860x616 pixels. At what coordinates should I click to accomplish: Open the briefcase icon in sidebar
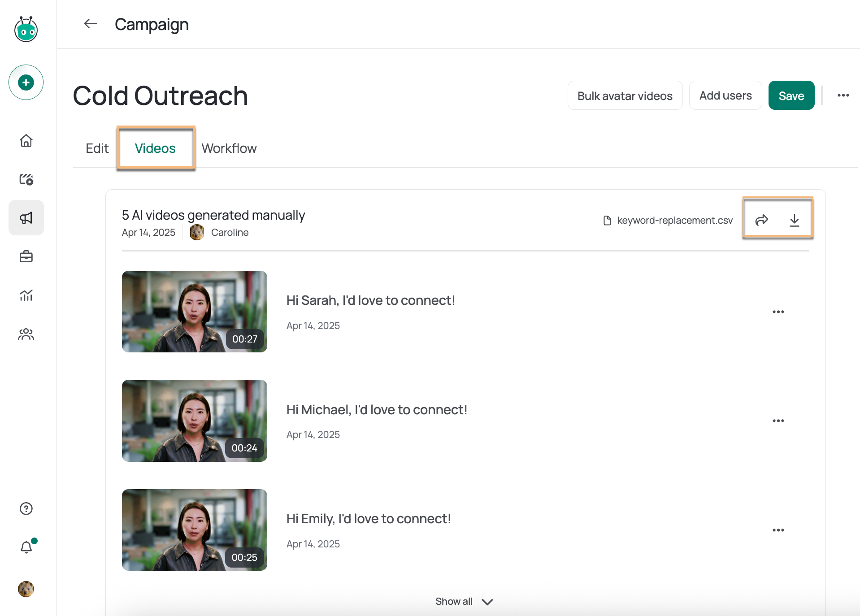(26, 256)
